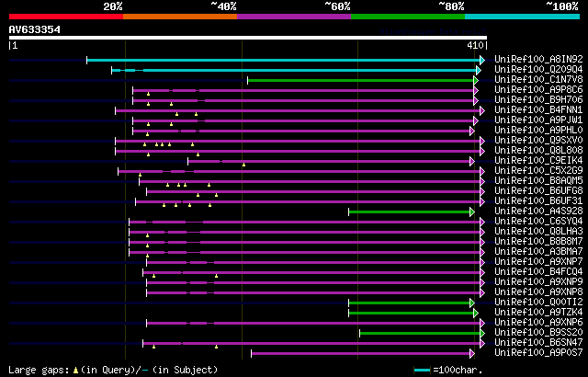Click the UniRef100_Q8LHA3 label
The height and width of the screenshot is (377, 588).
(538, 232)
